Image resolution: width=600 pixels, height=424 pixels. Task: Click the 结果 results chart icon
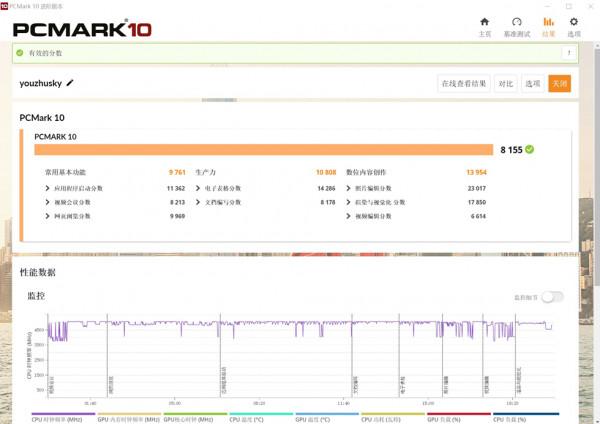click(x=548, y=22)
